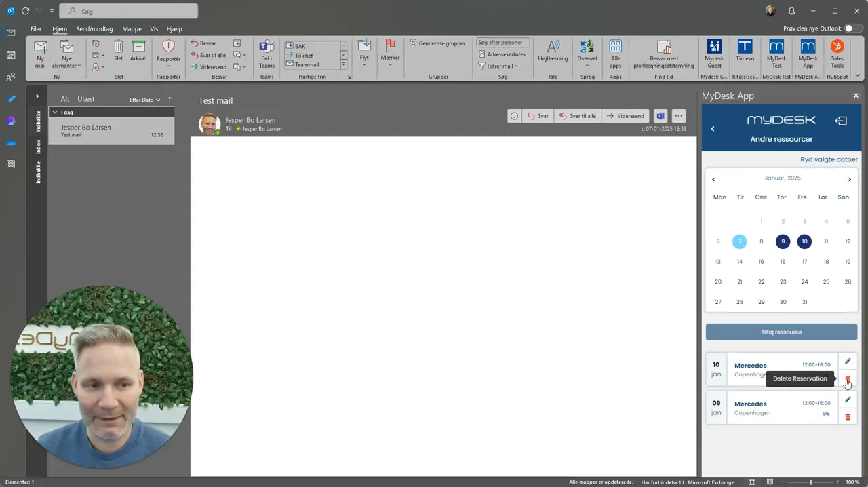Click Ryd valgte datoer link
The image size is (868, 487).
(829, 159)
